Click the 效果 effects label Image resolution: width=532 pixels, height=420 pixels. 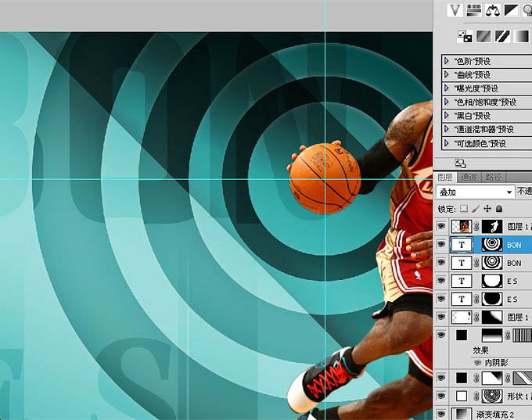point(480,350)
